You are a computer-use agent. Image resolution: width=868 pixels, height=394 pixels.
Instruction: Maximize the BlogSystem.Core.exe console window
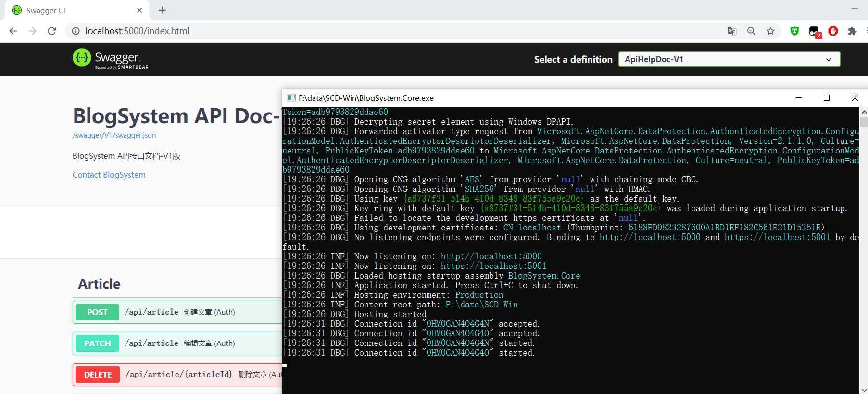(x=827, y=98)
